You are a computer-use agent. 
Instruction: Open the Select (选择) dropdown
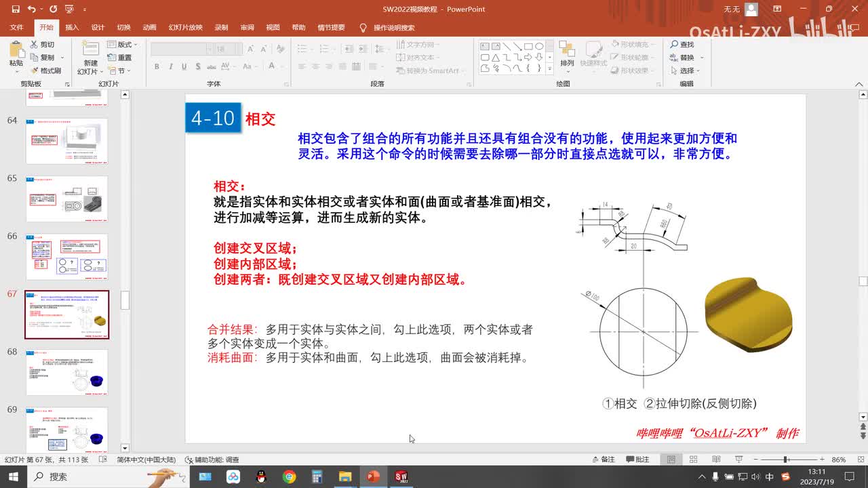tap(686, 70)
